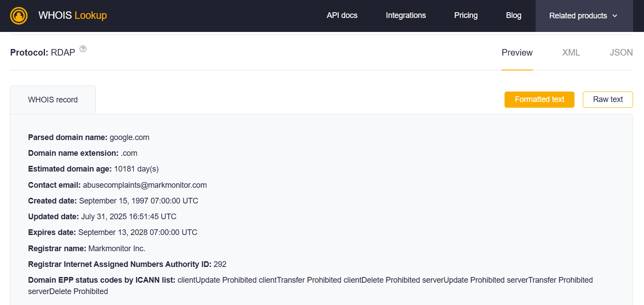This screenshot has height=305, width=644.
Task: Click the serverTransfer Prohibited status code
Action: click(550, 280)
